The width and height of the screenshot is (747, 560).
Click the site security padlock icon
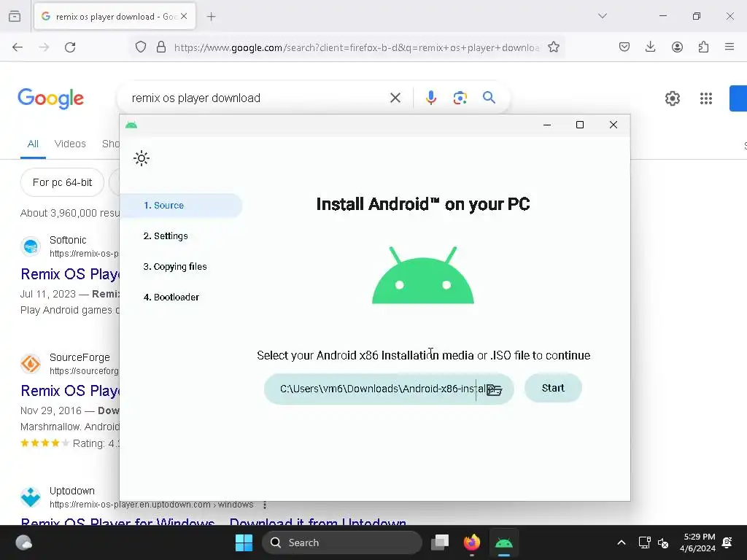coord(161,47)
